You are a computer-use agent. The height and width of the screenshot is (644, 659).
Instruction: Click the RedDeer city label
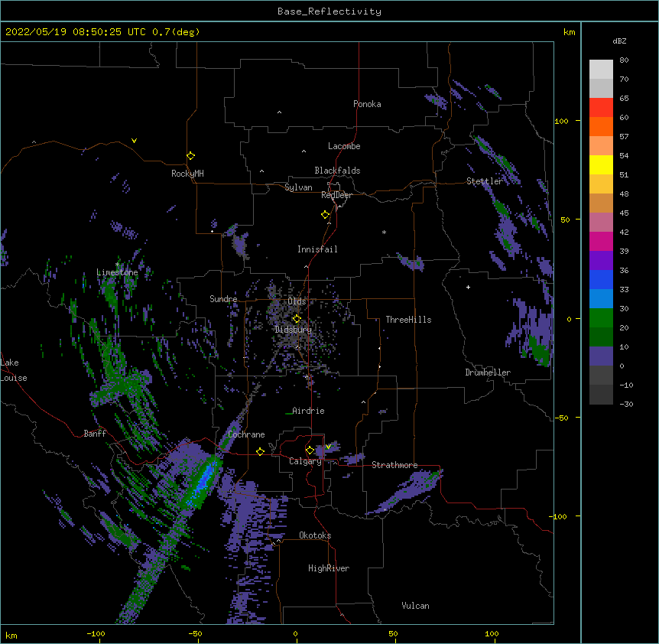click(x=336, y=195)
